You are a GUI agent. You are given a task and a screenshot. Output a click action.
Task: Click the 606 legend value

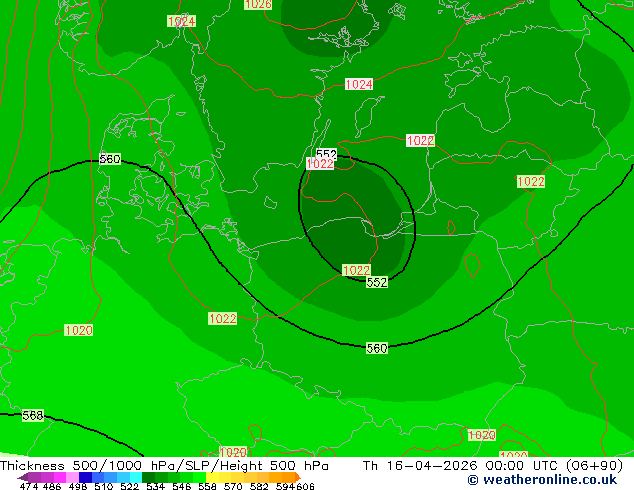click(304, 486)
